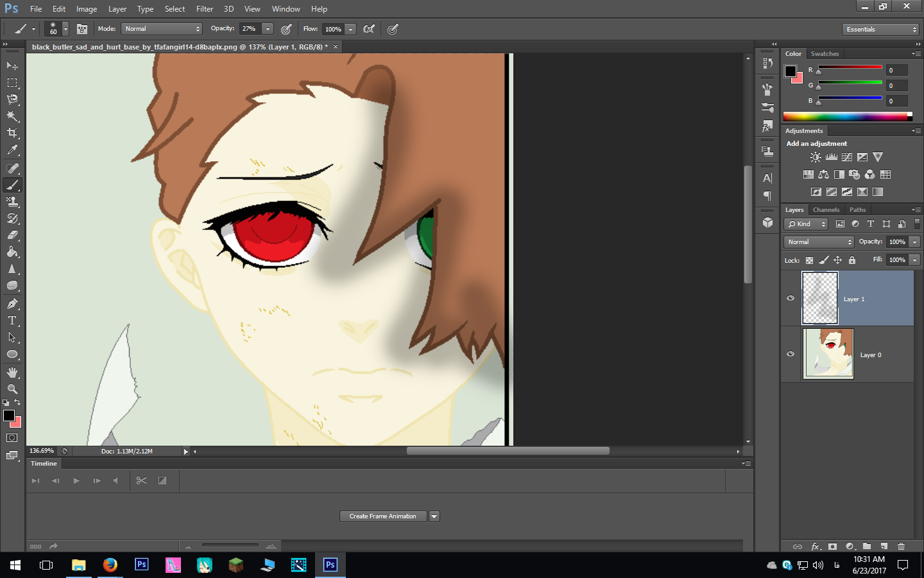
Task: Open the layer filter Kind dropdown
Action: pos(806,224)
